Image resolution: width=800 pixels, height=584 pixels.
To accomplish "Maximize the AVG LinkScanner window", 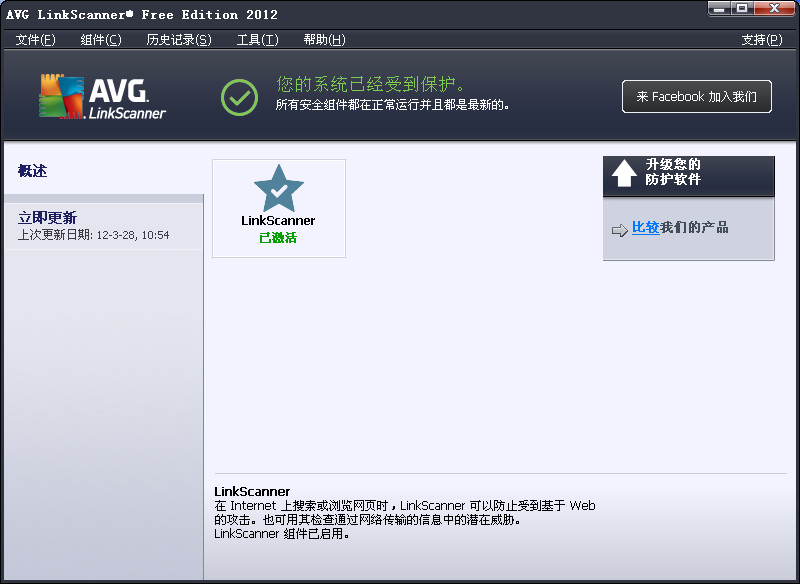I will [742, 8].
